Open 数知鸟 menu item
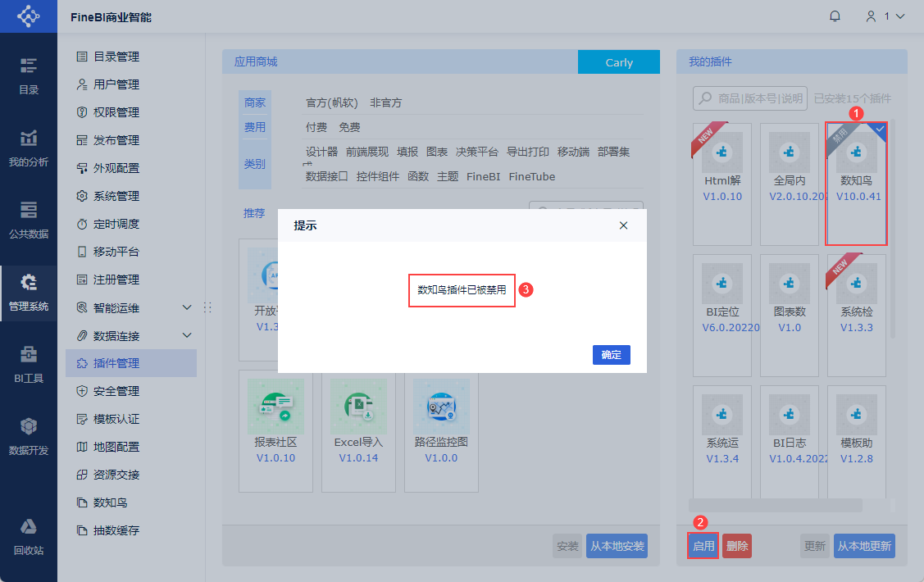Image resolution: width=924 pixels, height=582 pixels. click(131, 502)
